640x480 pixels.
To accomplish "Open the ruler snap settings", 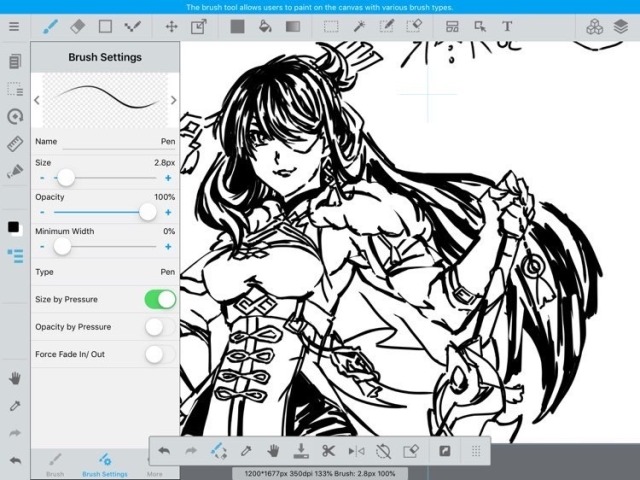I will [15, 144].
